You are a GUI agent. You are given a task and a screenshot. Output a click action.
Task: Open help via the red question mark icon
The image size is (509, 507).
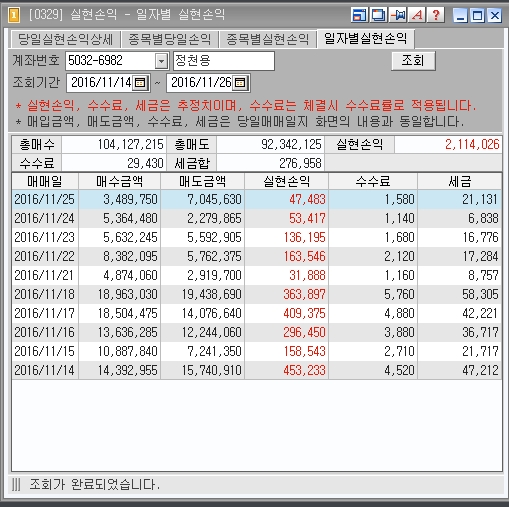click(x=436, y=15)
